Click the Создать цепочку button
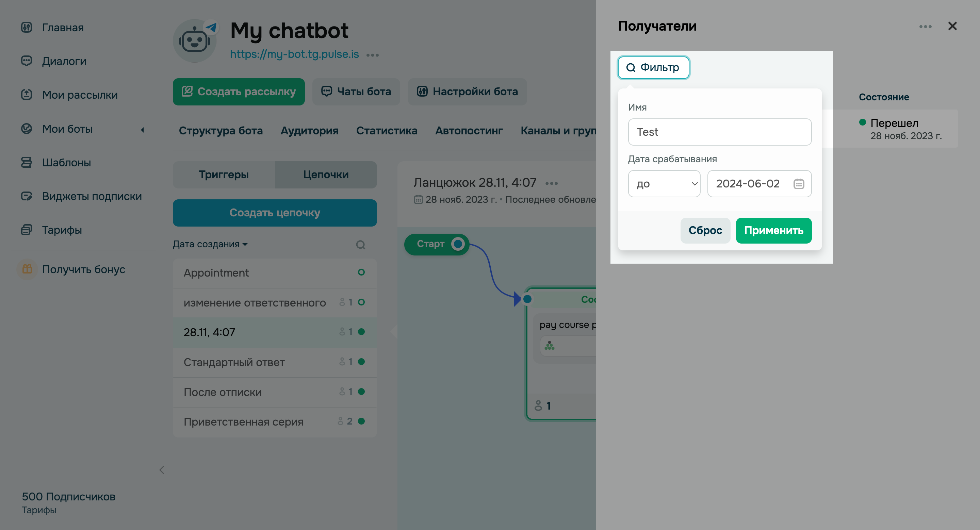This screenshot has height=530, width=980. coord(275,213)
